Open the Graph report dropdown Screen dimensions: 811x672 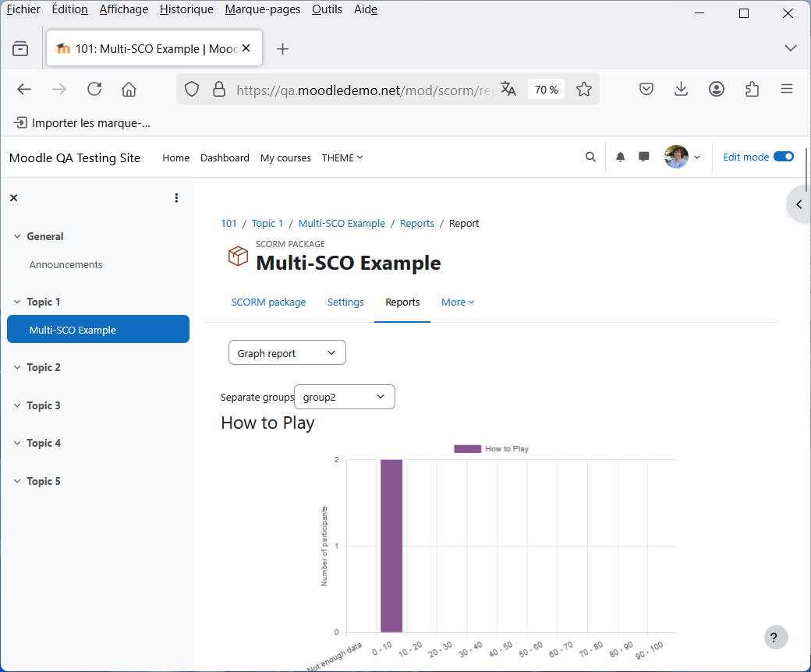coord(287,352)
